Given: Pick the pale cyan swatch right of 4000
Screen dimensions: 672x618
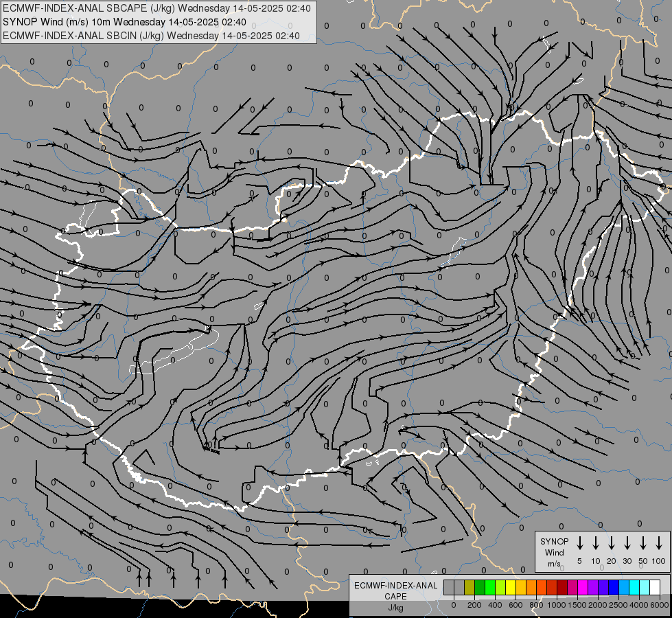Looking at the screenshot, I should 645,587.
